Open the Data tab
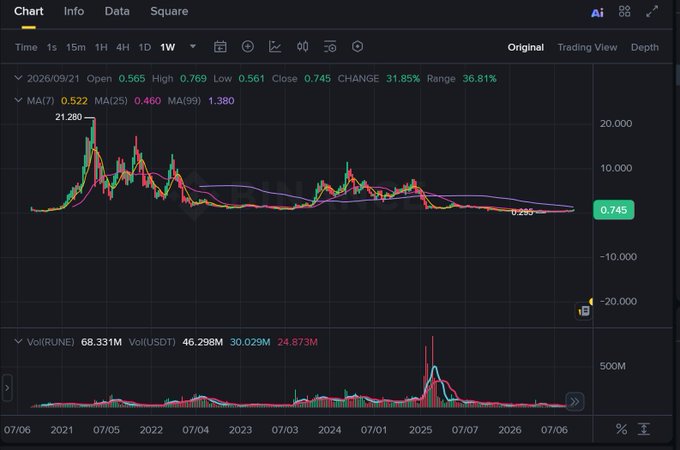The width and height of the screenshot is (680, 450). (x=117, y=11)
